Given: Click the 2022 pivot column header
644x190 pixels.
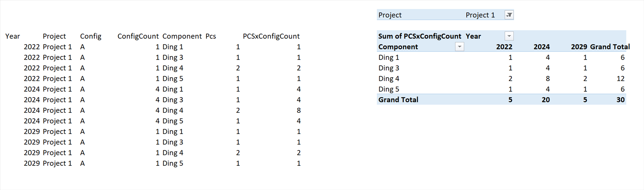Looking at the screenshot, I should tap(504, 47).
